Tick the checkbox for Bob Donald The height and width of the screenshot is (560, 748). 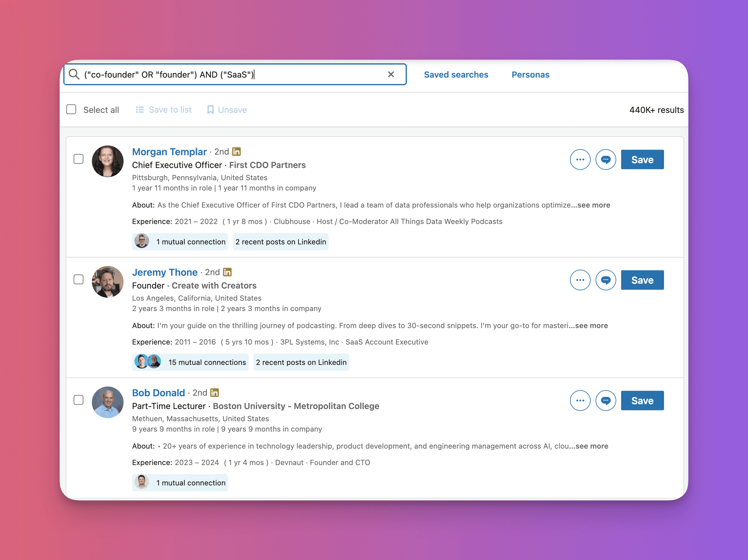point(79,400)
